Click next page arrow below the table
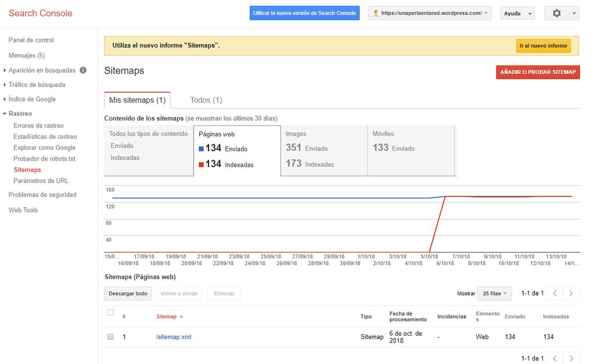This screenshot has height=364, width=595. (x=571, y=358)
